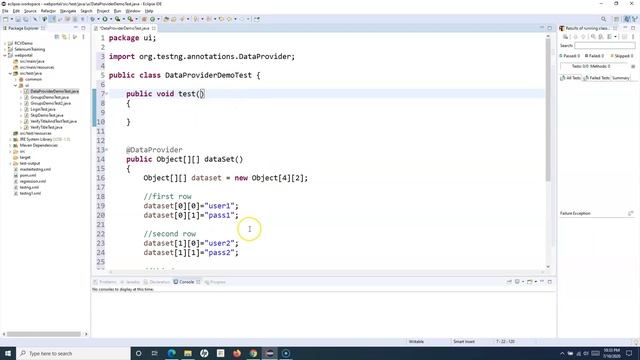Screen dimensions: 640x360
Task: Switch to the Javadoc tab
Action: tap(130, 282)
